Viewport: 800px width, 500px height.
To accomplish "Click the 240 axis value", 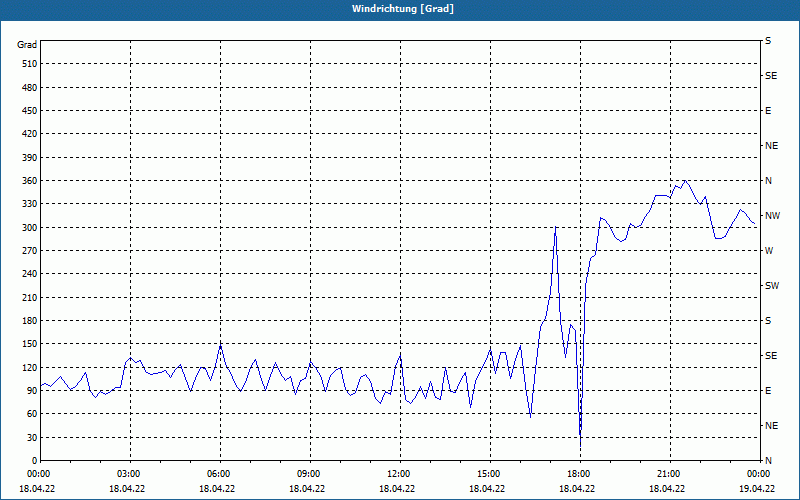I will coord(30,274).
